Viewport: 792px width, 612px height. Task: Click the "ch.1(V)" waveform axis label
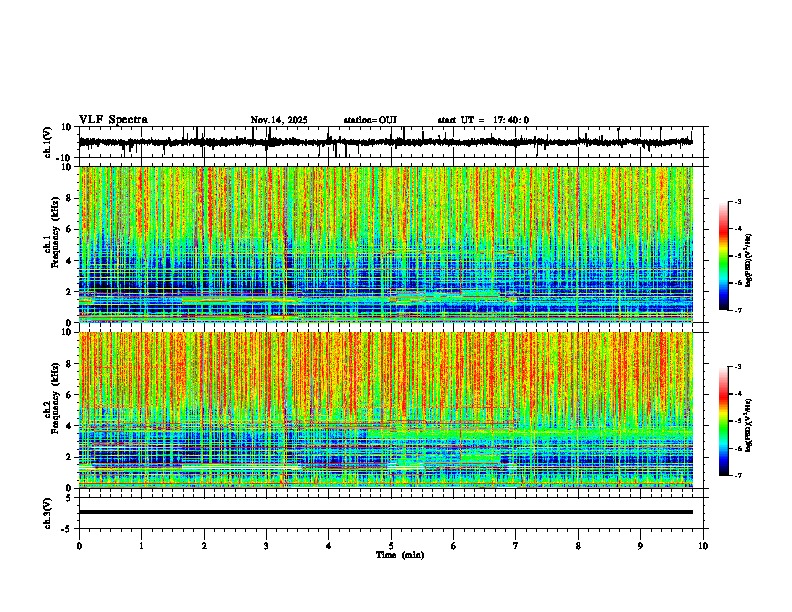coord(48,142)
